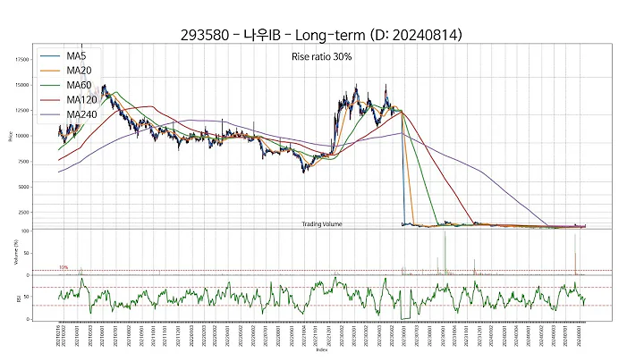
Task: Click the 'Rise ratio 30%' annotation
Action: point(322,56)
